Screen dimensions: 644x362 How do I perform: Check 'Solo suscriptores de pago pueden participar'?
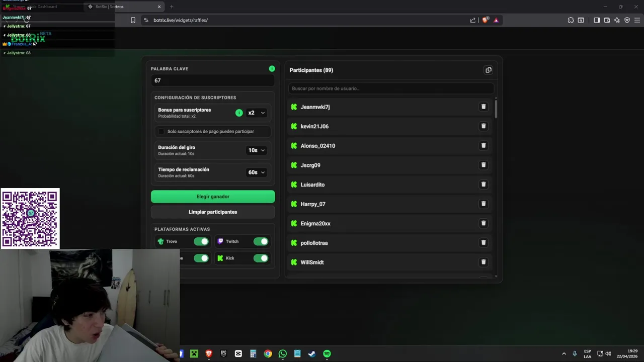(161, 131)
